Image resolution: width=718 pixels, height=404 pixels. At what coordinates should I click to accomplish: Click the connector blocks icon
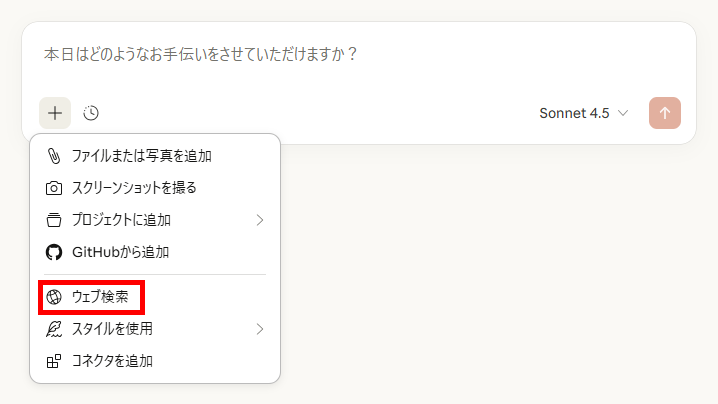point(54,361)
